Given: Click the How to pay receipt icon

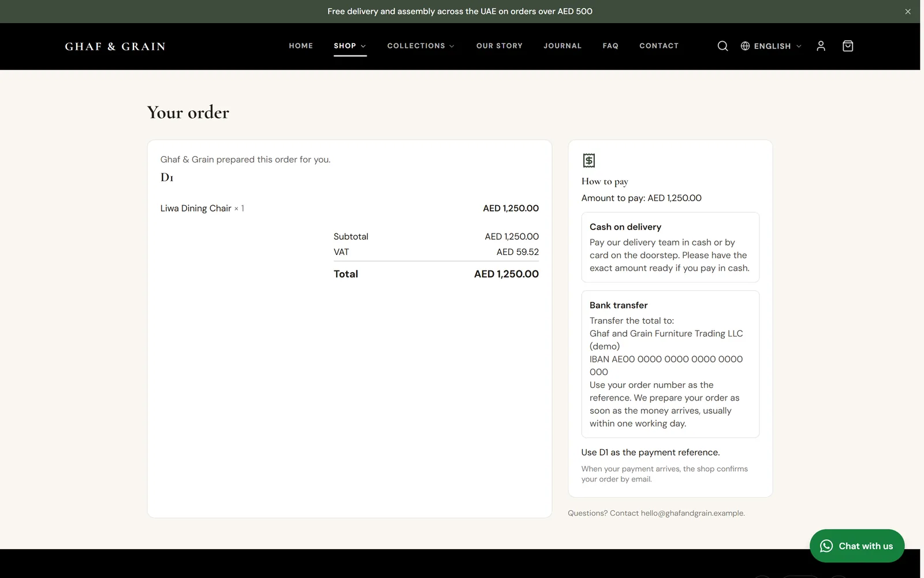Looking at the screenshot, I should tap(589, 160).
